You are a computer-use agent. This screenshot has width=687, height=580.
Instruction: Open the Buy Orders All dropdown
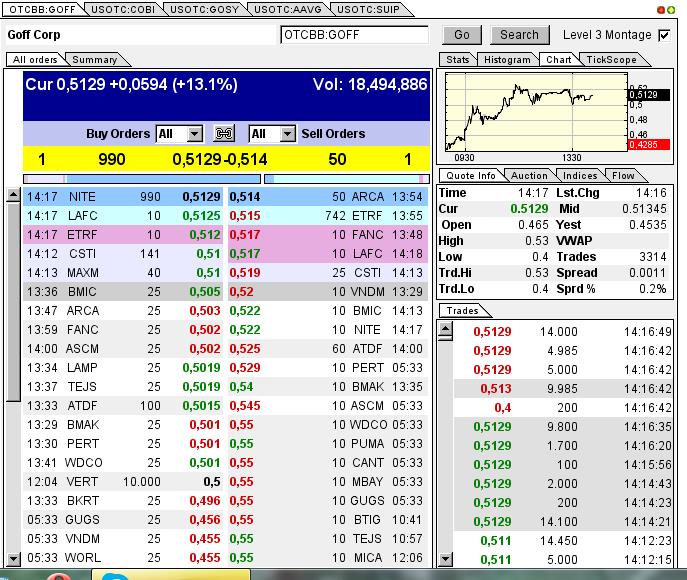[x=195, y=134]
